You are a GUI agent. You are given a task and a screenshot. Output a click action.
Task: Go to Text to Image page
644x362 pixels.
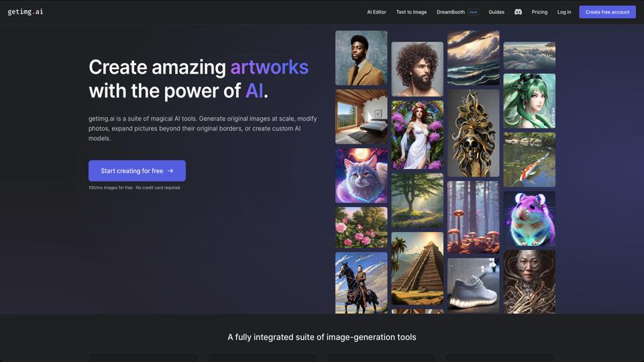click(411, 12)
